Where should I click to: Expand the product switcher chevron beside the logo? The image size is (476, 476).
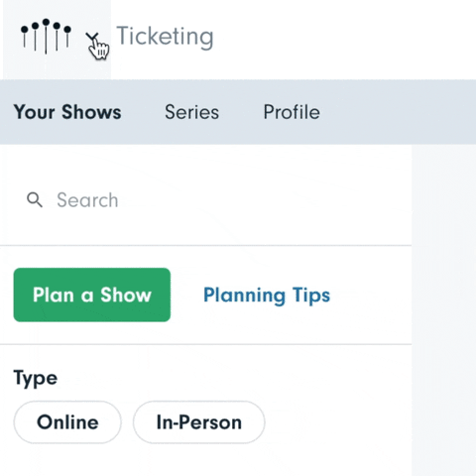[92, 37]
